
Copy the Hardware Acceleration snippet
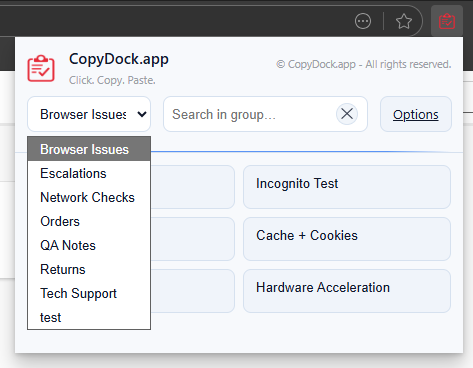click(x=347, y=291)
